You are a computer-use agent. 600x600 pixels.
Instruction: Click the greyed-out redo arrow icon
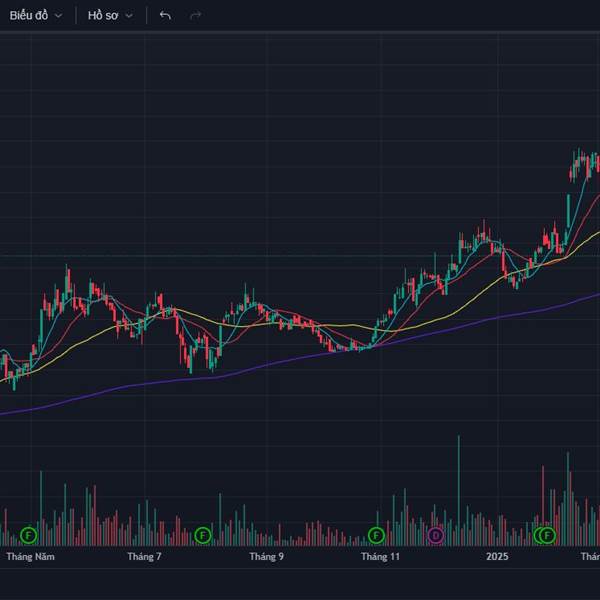point(196,16)
